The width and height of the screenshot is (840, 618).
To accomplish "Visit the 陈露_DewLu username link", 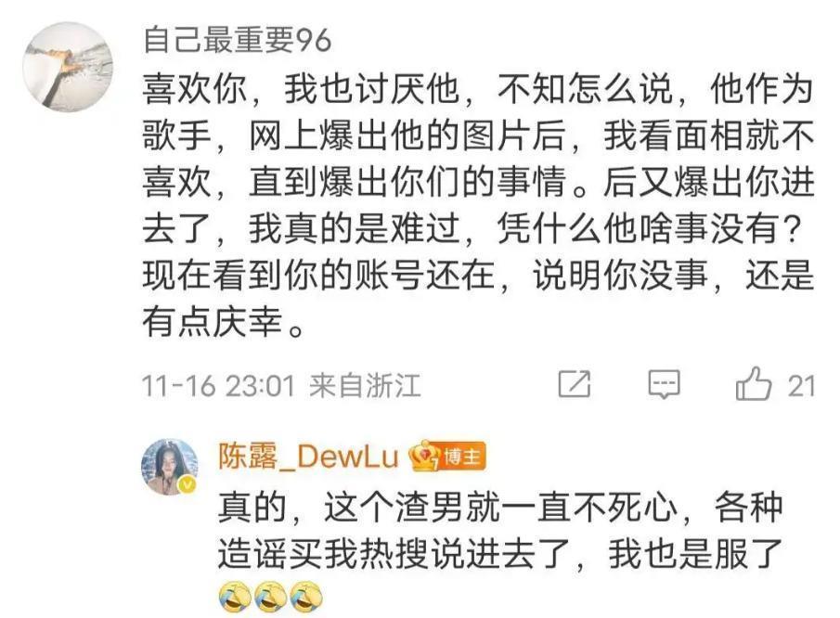I will coord(308,457).
